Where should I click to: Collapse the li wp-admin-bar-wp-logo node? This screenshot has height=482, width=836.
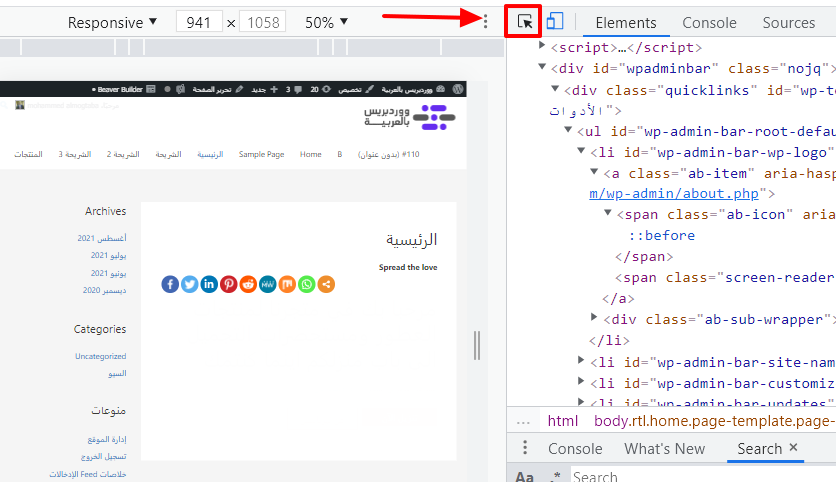coord(581,151)
